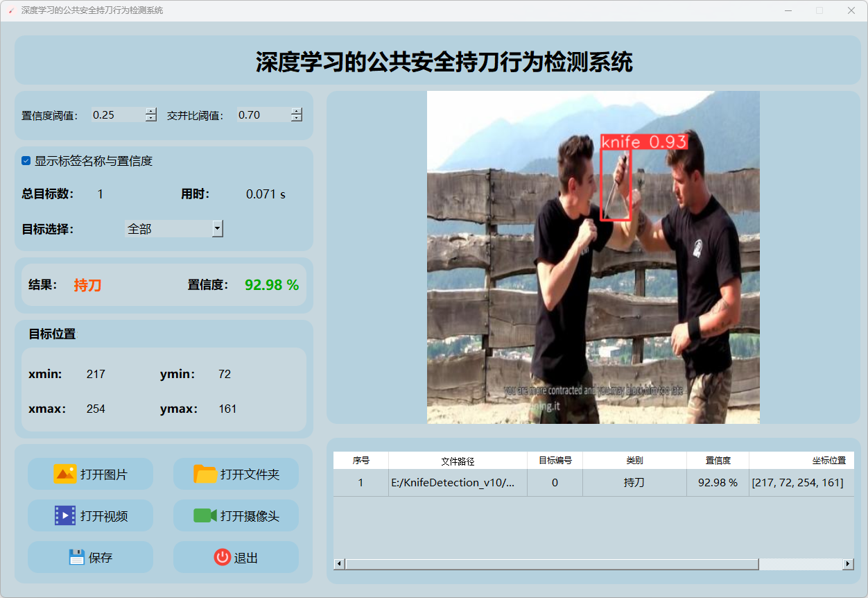Click the 类别 column header
This screenshot has width=868, height=598.
(x=634, y=461)
